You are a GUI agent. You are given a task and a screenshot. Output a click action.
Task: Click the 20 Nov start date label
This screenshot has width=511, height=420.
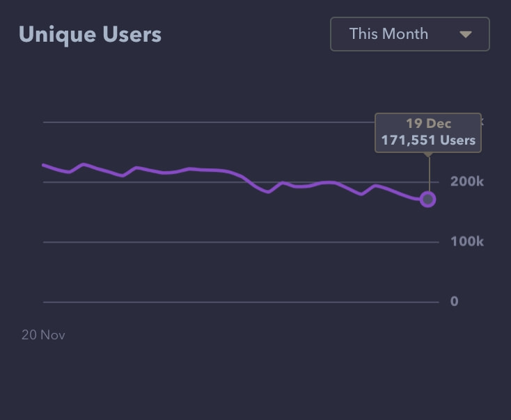43,334
